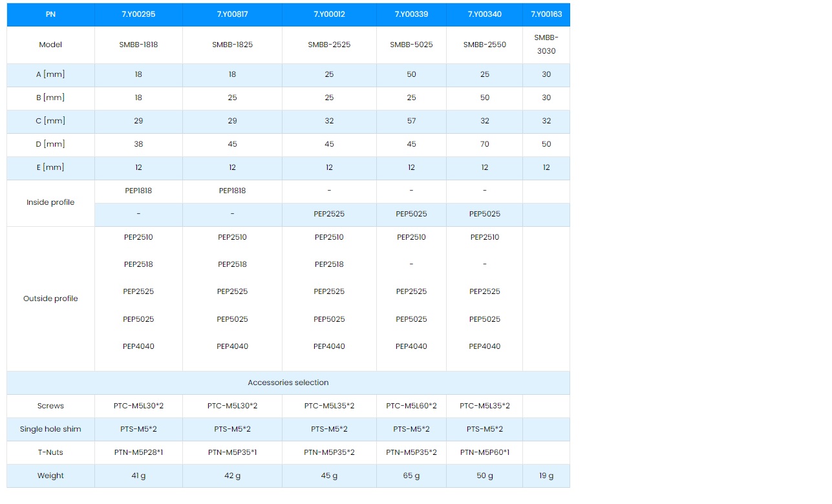This screenshot has height=504, width=832.
Task: Select the 7.Y00012 header cell
Action: point(329,14)
